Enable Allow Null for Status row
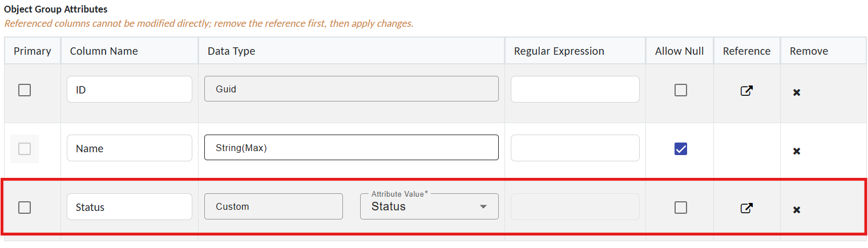The image size is (868, 248). coord(680,208)
